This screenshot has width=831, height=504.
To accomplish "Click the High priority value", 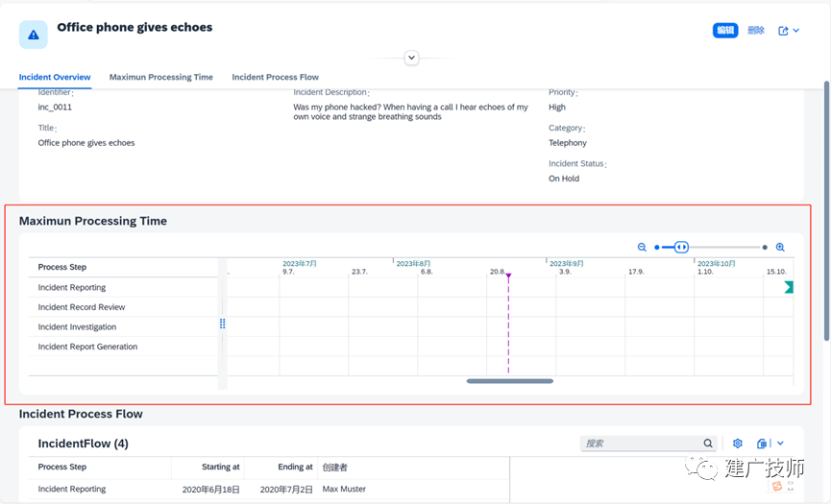I will [557, 108].
